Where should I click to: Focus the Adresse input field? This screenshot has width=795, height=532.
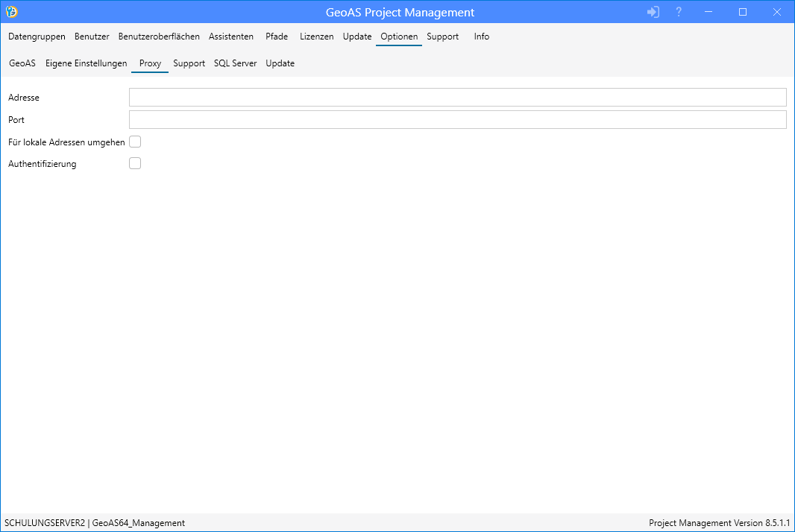pyautogui.click(x=457, y=98)
